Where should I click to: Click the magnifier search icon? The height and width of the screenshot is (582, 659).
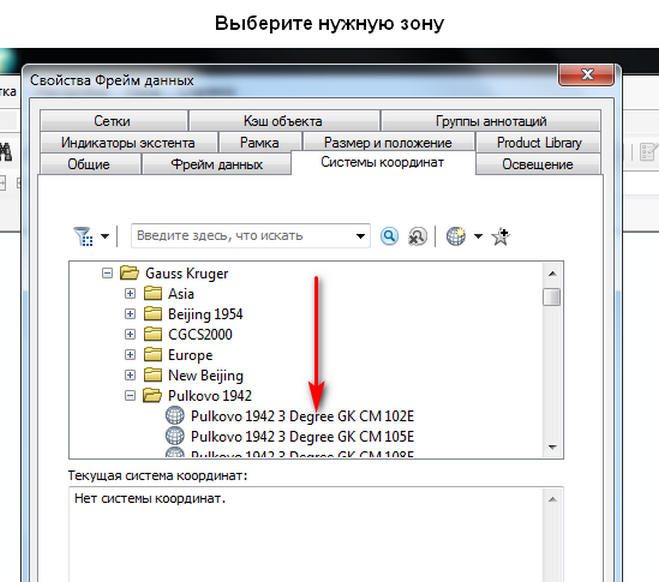click(x=389, y=236)
